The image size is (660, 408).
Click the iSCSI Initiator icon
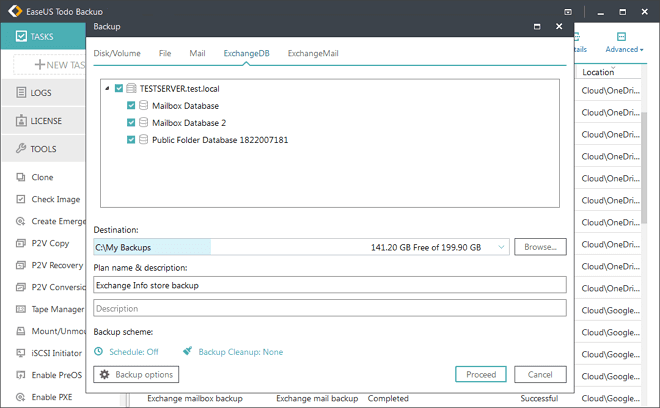[21, 352]
